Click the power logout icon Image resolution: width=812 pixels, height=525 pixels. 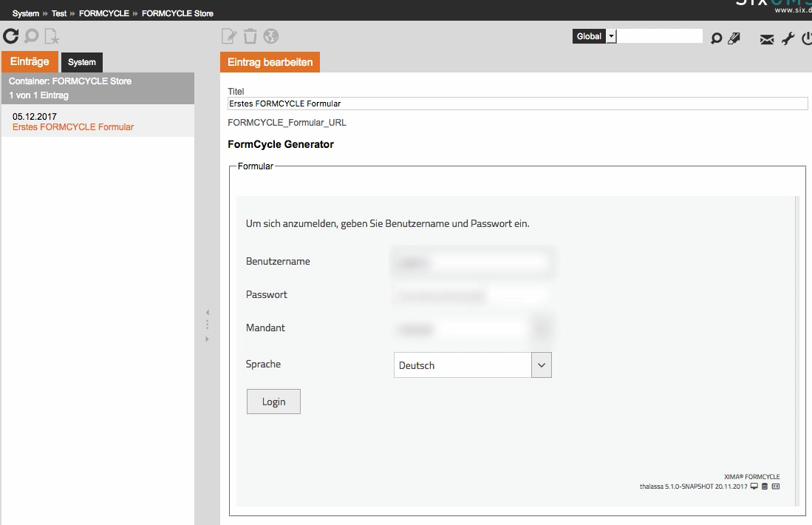[x=806, y=38]
